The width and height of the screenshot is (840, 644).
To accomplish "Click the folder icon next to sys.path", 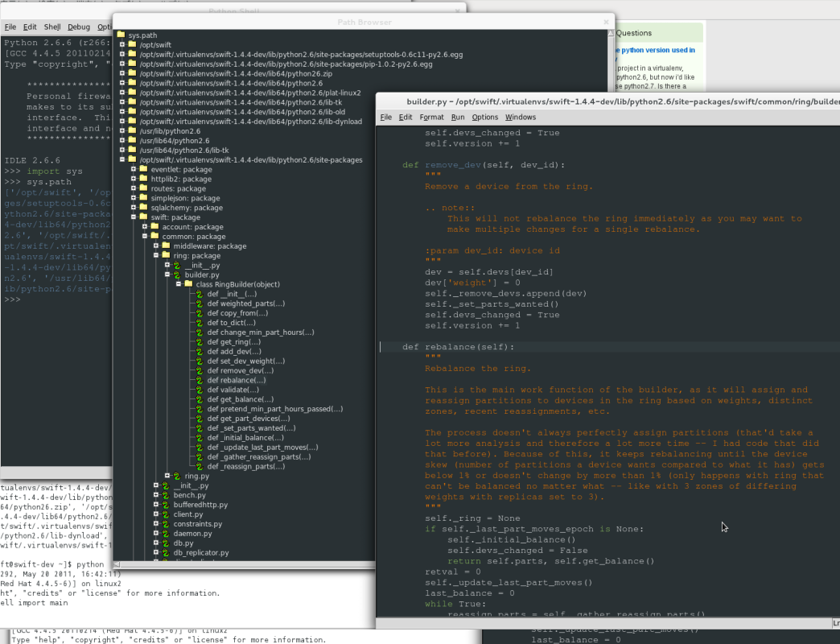I will [119, 35].
